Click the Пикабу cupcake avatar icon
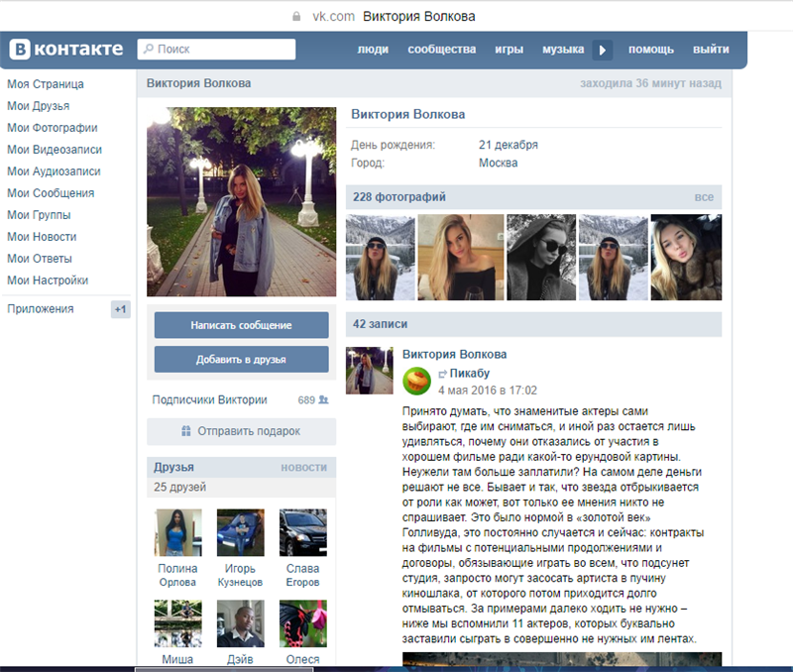 (416, 381)
